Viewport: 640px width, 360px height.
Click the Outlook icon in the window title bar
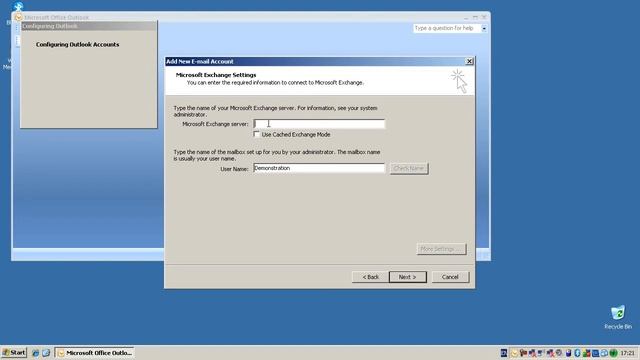18,17
